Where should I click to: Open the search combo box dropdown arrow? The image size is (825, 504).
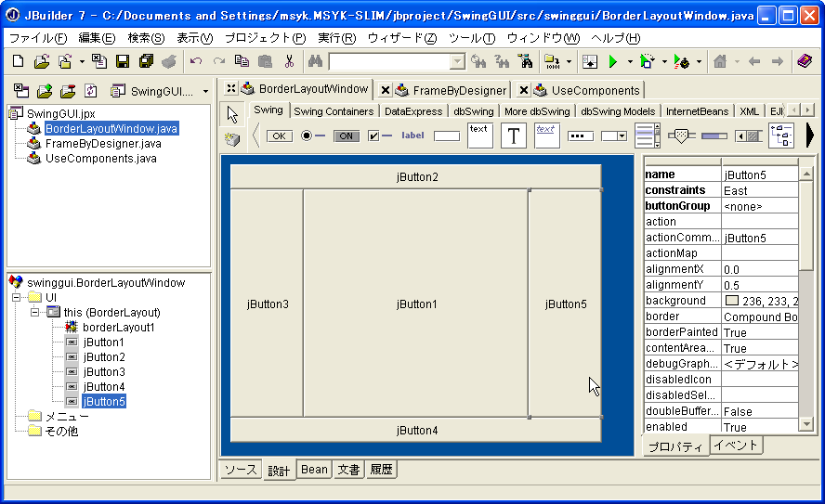pyautogui.click(x=457, y=61)
